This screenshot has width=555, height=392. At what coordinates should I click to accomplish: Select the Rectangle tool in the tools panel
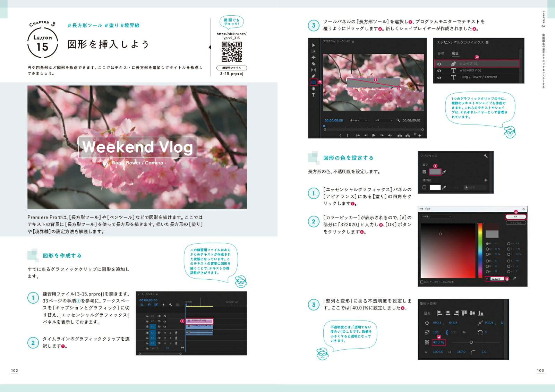coord(314,83)
